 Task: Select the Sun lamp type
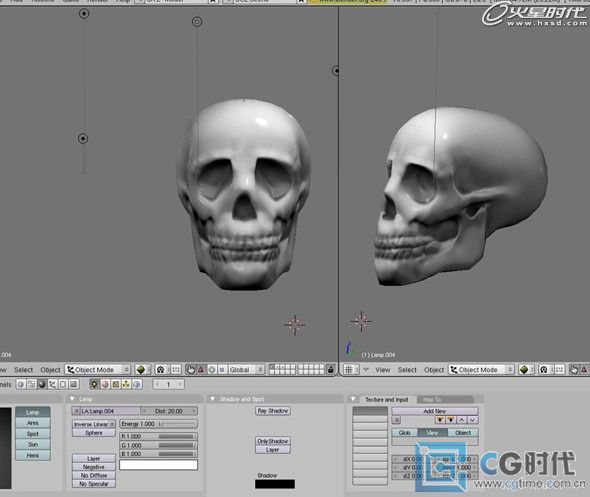[x=33, y=444]
